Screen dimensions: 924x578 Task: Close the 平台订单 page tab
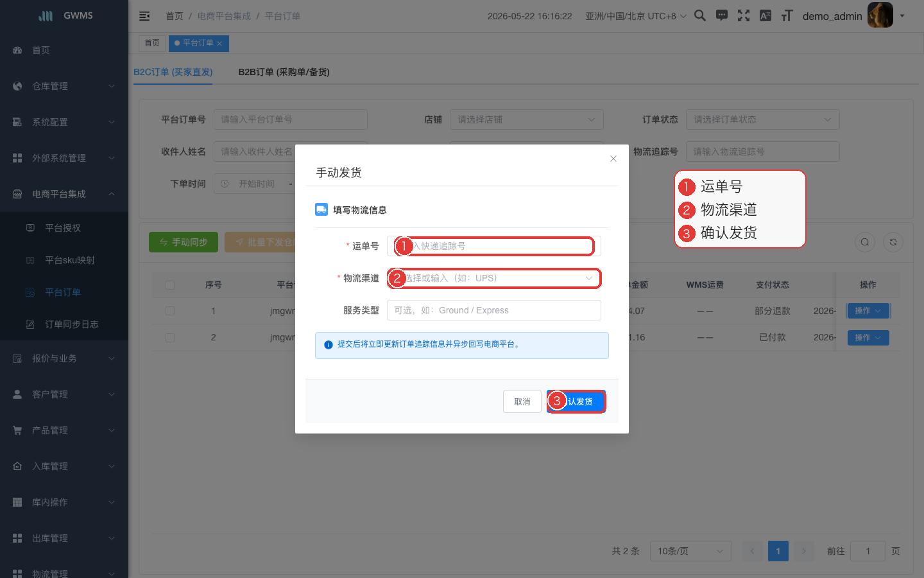coord(219,44)
